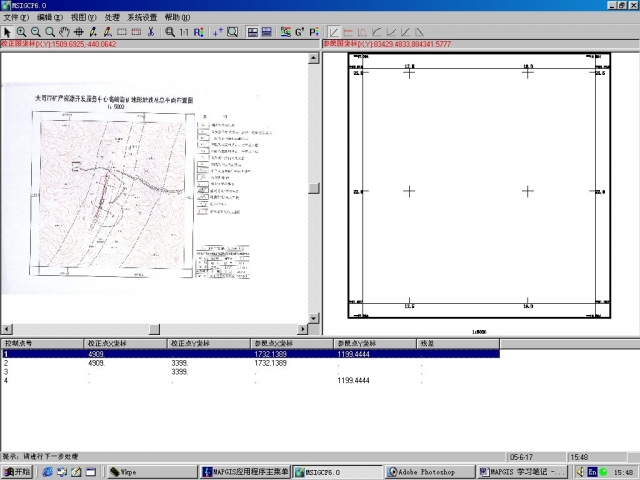The height and width of the screenshot is (480, 640).
Task: Click the zoom out magnifier tool
Action: 36,32
